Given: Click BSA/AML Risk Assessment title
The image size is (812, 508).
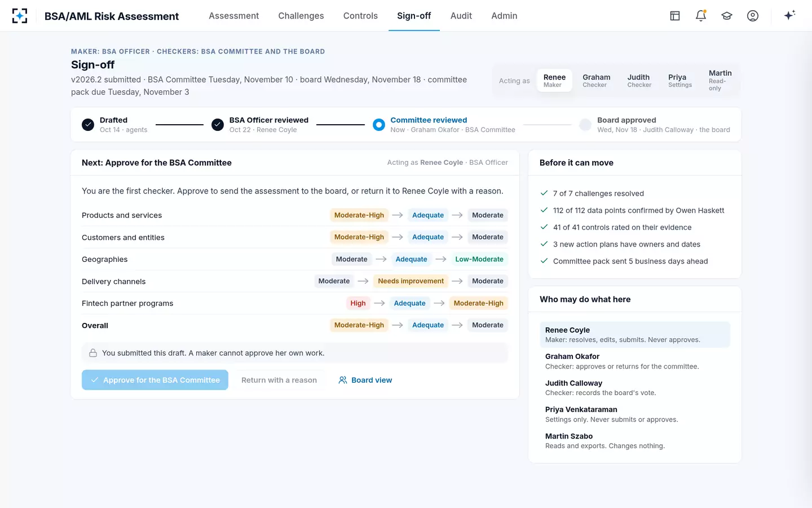Looking at the screenshot, I should [112, 16].
